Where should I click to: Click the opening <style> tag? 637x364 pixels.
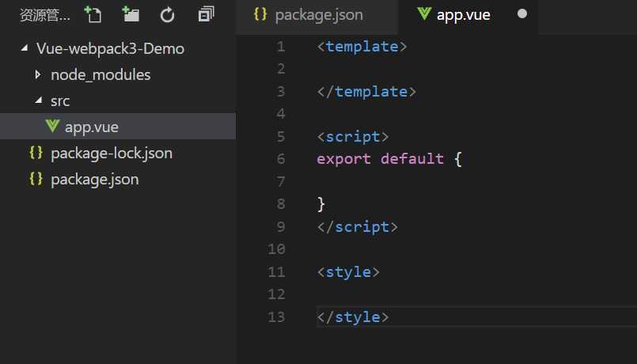tap(348, 272)
